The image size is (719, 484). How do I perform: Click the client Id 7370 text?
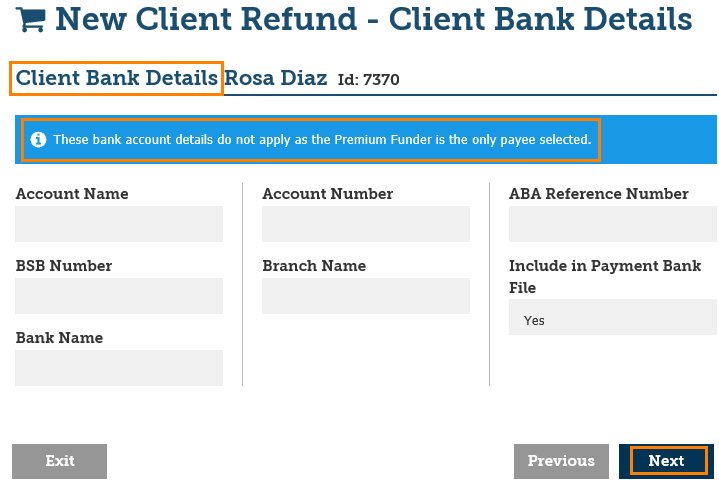(x=369, y=80)
